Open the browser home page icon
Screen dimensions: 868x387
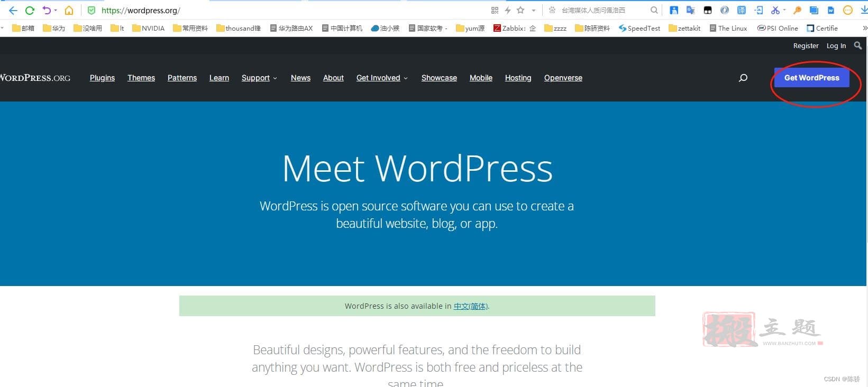[69, 10]
